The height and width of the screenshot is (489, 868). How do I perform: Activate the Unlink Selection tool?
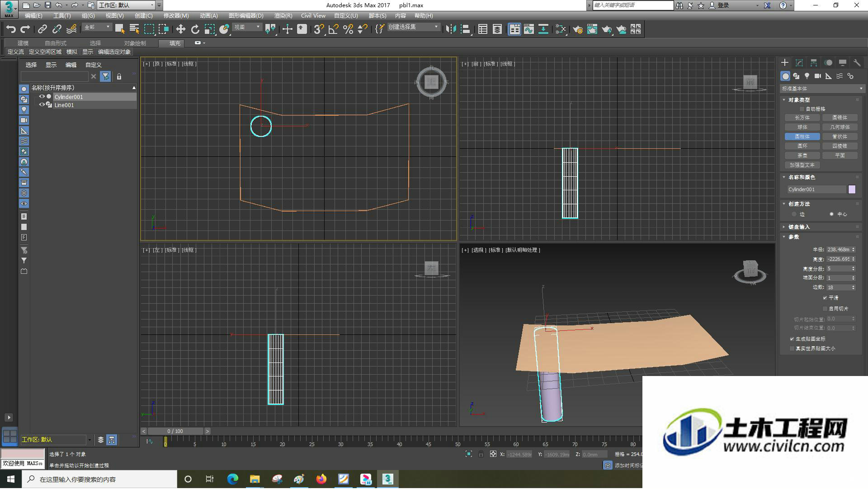[x=57, y=29]
